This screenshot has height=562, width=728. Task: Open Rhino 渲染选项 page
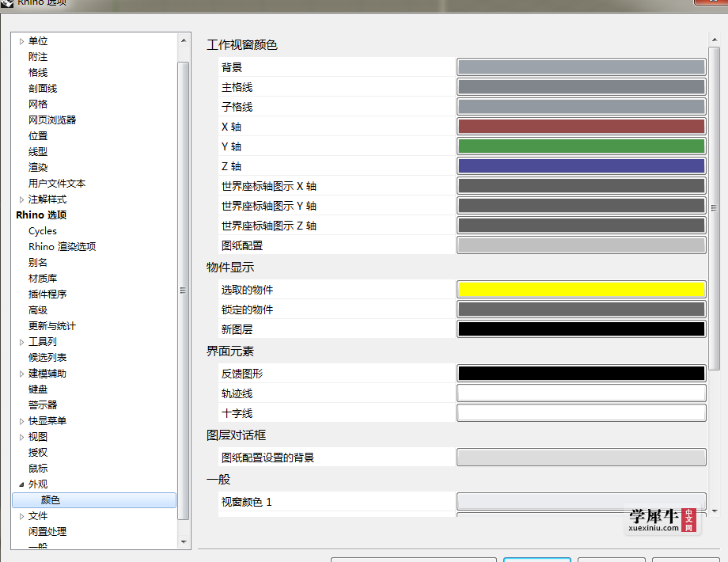coord(62,247)
